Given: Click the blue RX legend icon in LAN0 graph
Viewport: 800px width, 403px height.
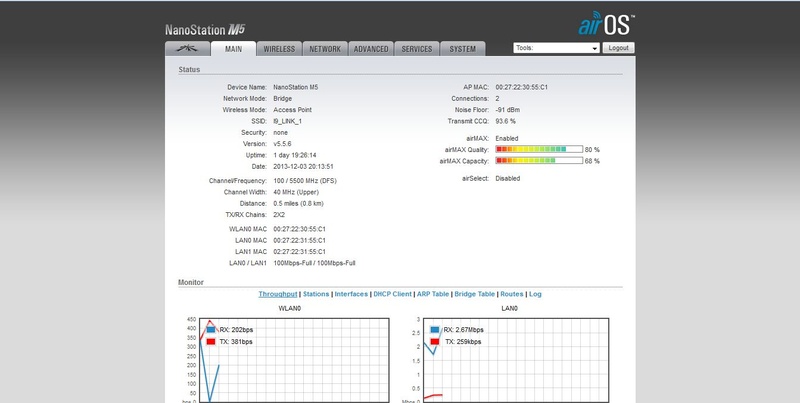Looking at the screenshot, I should [435, 328].
